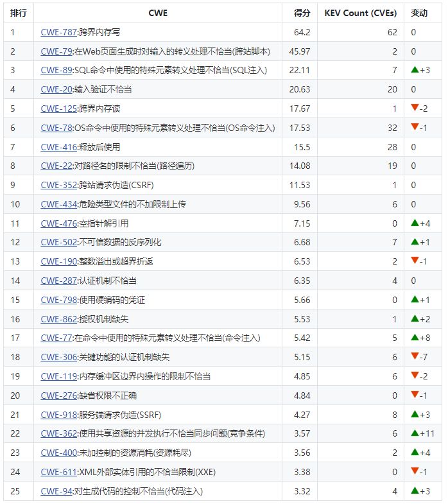Screen dimensions: 448x504
Task: Select the score 17.67 cell
Action: 300,109
